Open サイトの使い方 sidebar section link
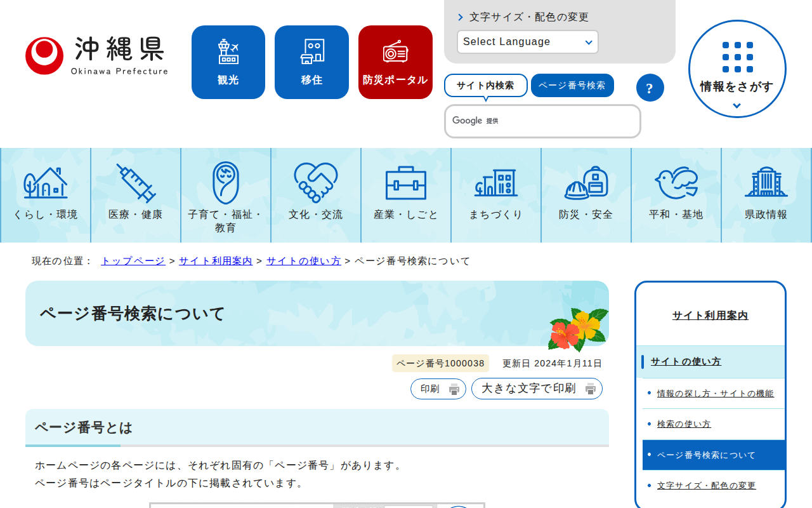The width and height of the screenshot is (812, 508). tap(686, 362)
